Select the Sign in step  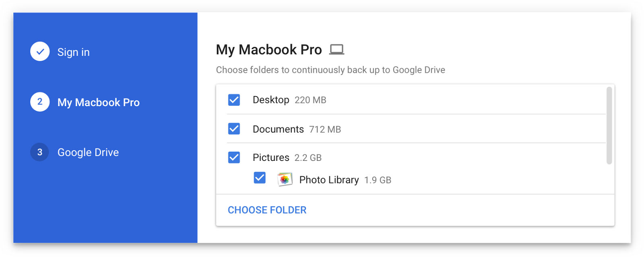pos(73,51)
